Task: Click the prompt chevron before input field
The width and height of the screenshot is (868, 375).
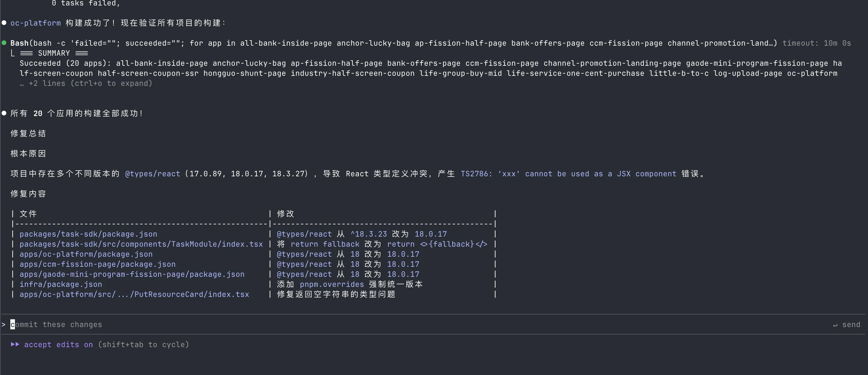Action: [3, 324]
